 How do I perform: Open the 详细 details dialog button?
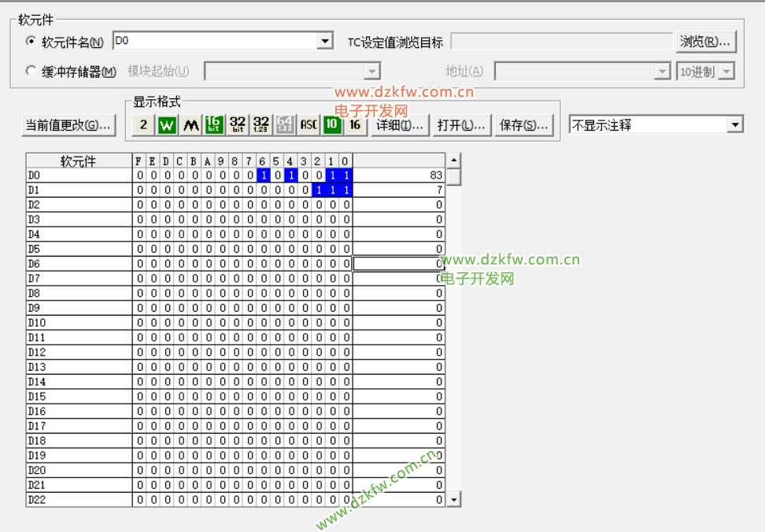(399, 125)
